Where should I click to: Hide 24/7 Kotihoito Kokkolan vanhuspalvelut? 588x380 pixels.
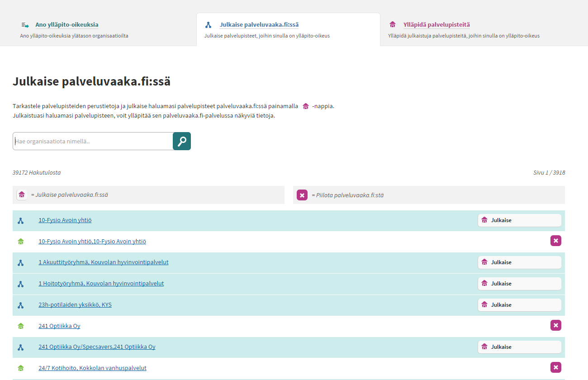tap(556, 367)
